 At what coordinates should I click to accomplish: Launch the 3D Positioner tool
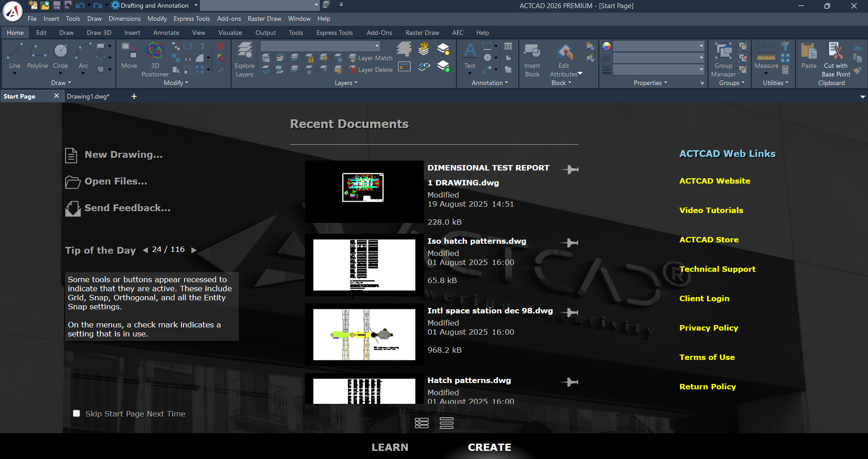pyautogui.click(x=155, y=59)
